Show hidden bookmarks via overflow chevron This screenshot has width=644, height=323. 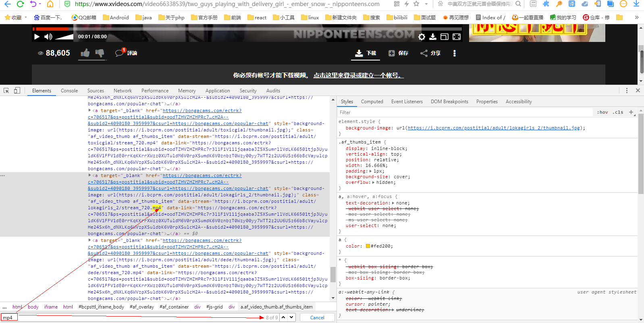636,17
